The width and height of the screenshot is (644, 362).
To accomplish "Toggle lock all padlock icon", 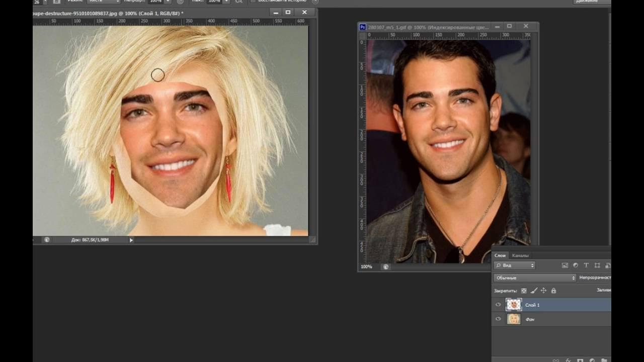I will point(553,291).
